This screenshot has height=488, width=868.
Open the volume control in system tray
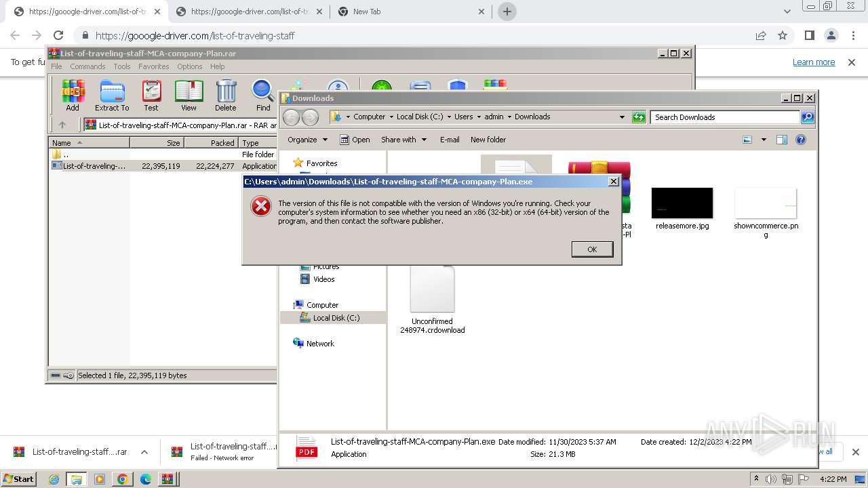coord(771,479)
